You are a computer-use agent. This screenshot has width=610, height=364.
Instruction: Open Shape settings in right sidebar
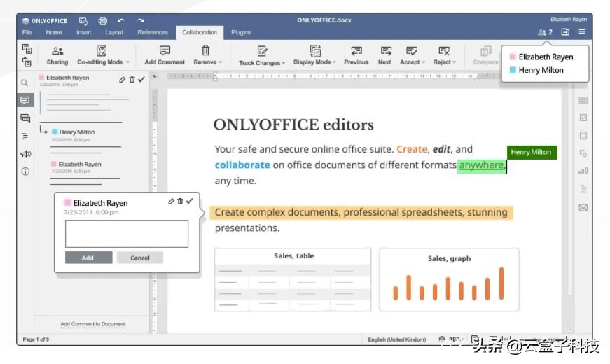pos(583,153)
